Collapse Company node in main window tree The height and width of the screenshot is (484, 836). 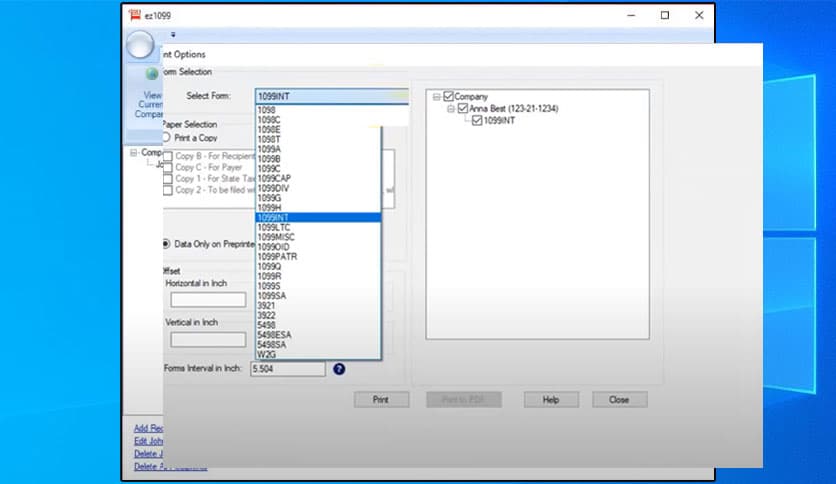pyautogui.click(x=133, y=153)
